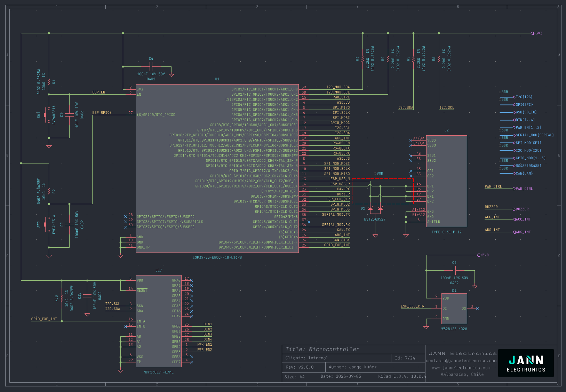Select the SW2 push button symbol
The height and width of the screenshot is (392, 566).
[47, 225]
